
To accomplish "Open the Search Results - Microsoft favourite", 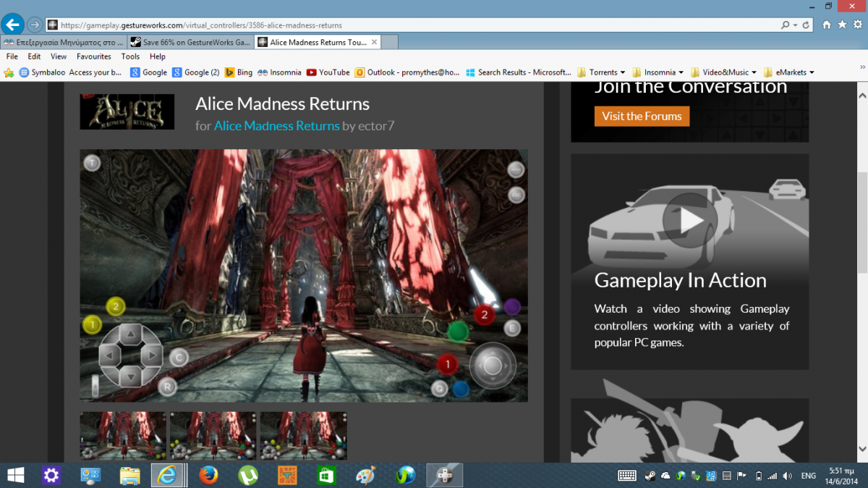I will point(519,72).
